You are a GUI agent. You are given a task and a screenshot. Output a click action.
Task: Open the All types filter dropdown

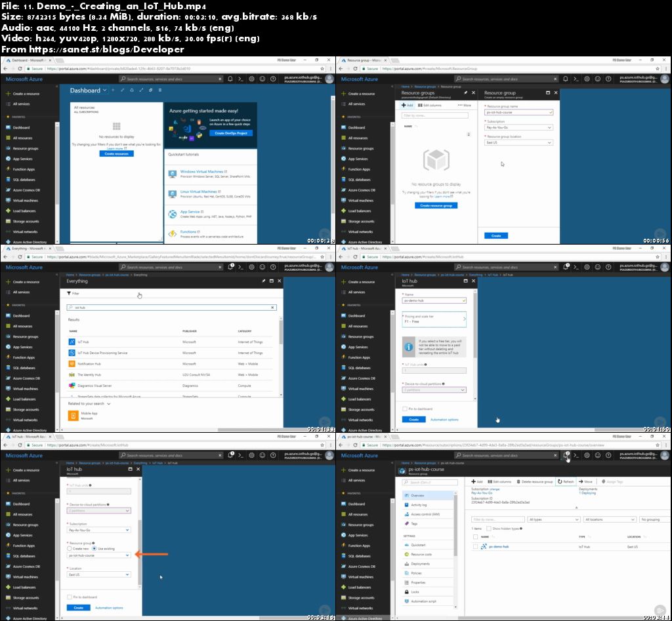tap(554, 519)
